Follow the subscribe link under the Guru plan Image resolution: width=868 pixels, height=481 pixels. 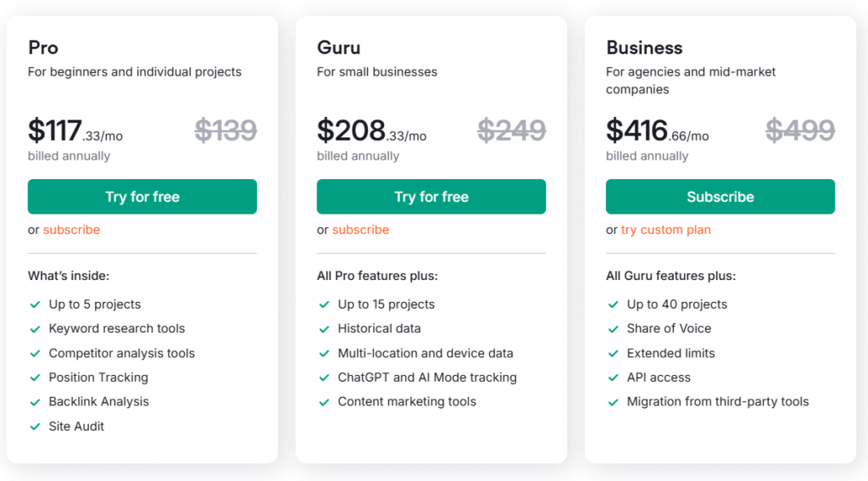pyautogui.click(x=360, y=230)
